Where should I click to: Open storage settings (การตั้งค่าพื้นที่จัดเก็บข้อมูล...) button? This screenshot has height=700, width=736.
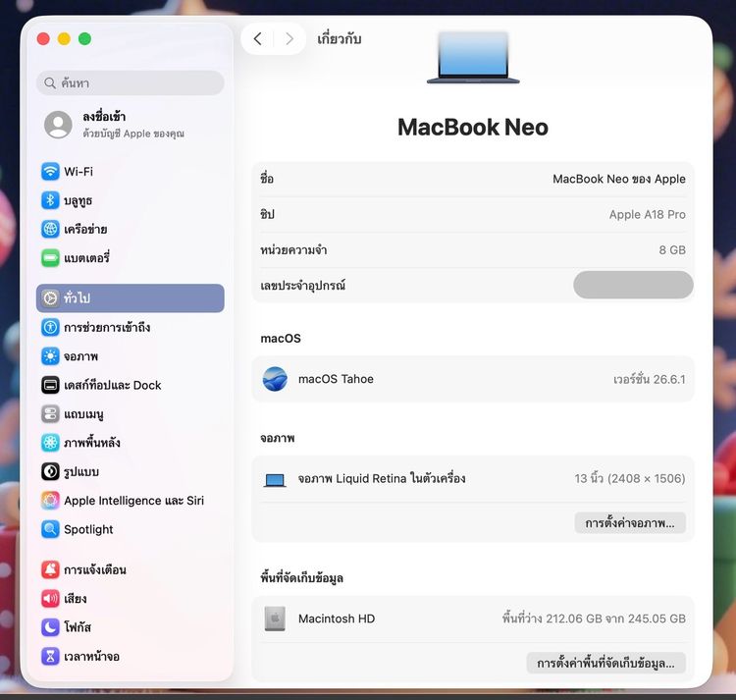[x=606, y=663]
